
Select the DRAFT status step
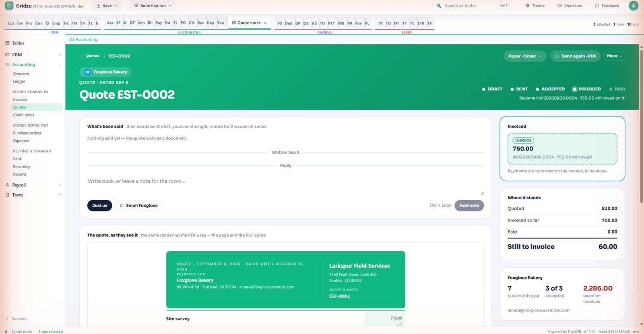click(x=492, y=89)
